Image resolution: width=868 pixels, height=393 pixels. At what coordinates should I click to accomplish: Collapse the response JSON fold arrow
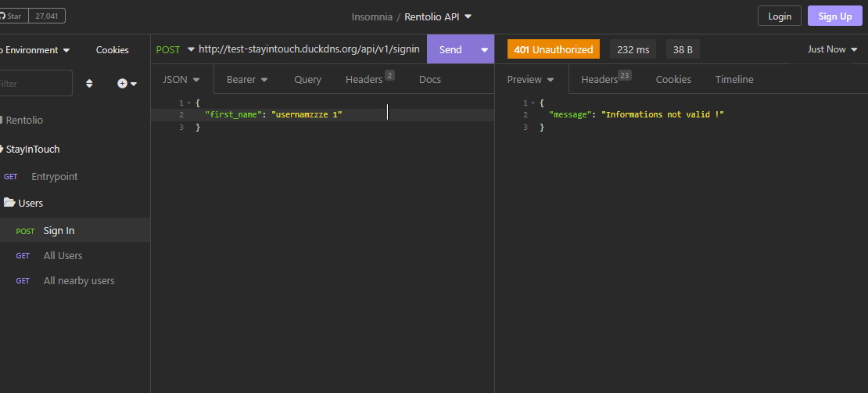click(x=533, y=103)
